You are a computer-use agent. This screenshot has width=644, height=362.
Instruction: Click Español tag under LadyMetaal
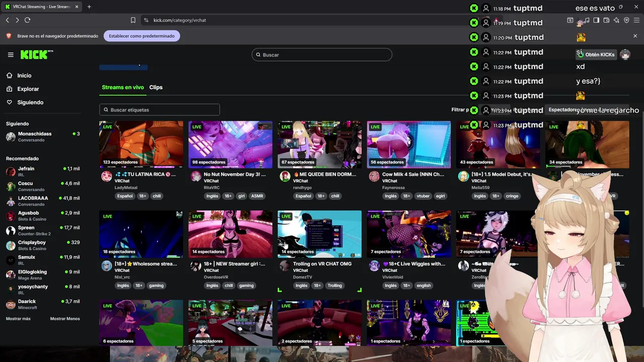(125, 196)
